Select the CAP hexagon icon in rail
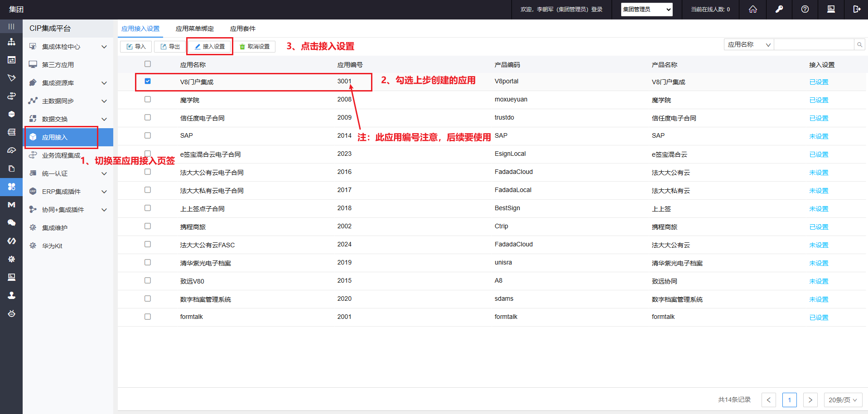 pyautogui.click(x=11, y=114)
